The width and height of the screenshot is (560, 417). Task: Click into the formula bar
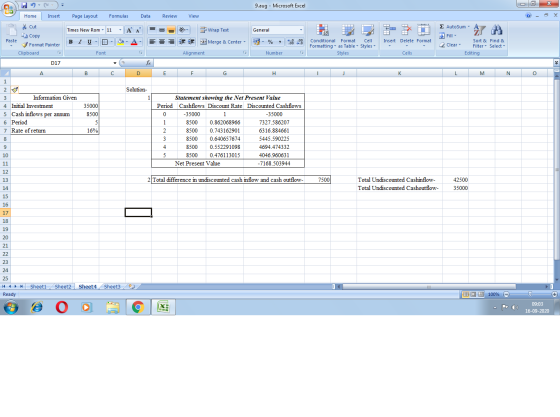point(354,63)
